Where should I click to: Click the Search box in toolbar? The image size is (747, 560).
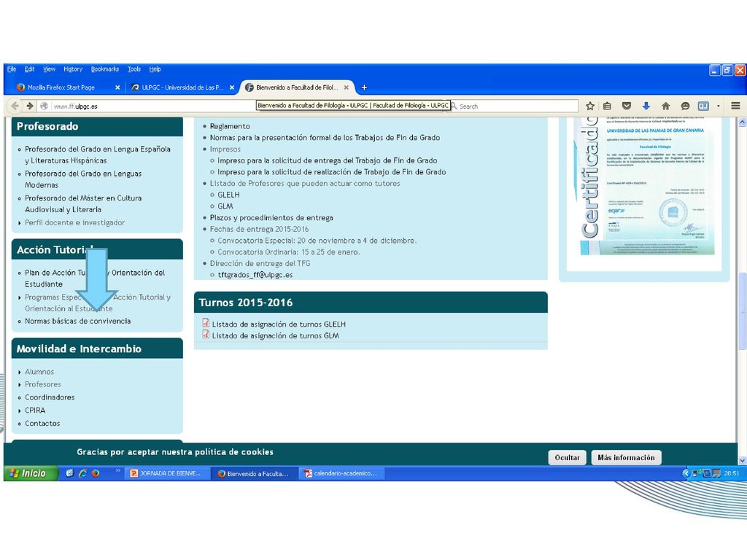[514, 106]
